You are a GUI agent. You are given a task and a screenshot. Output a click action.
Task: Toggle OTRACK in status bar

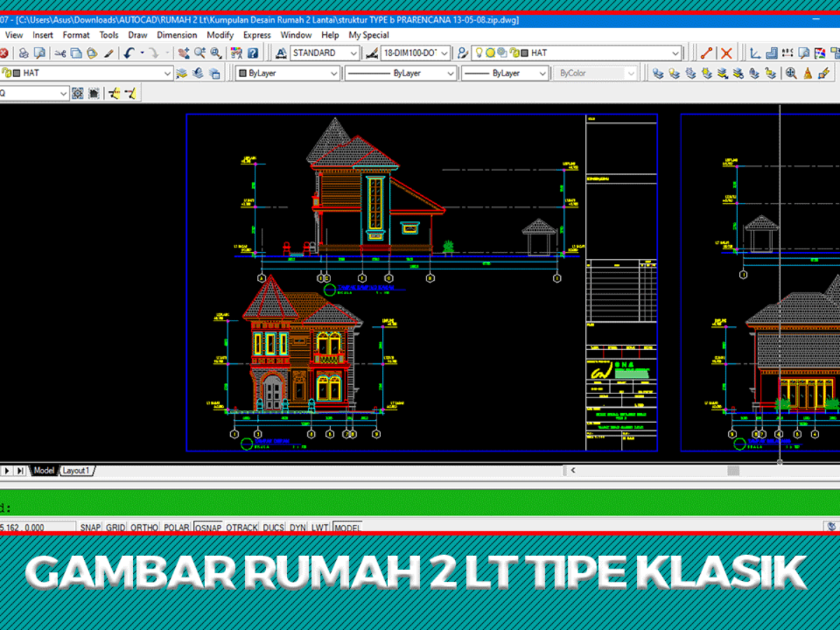click(x=242, y=528)
